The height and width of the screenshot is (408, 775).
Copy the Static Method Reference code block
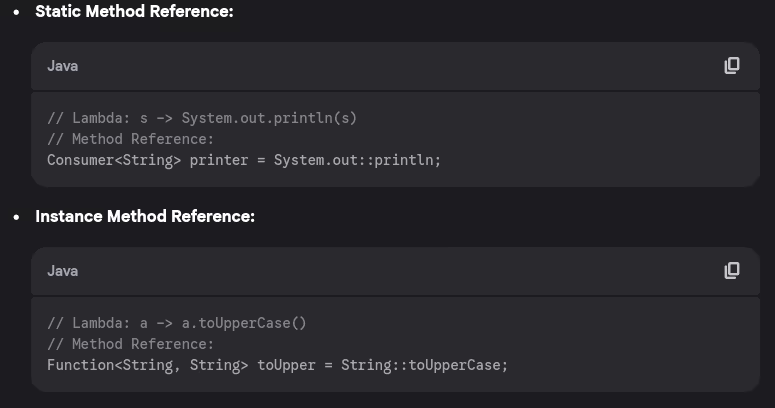[732, 66]
